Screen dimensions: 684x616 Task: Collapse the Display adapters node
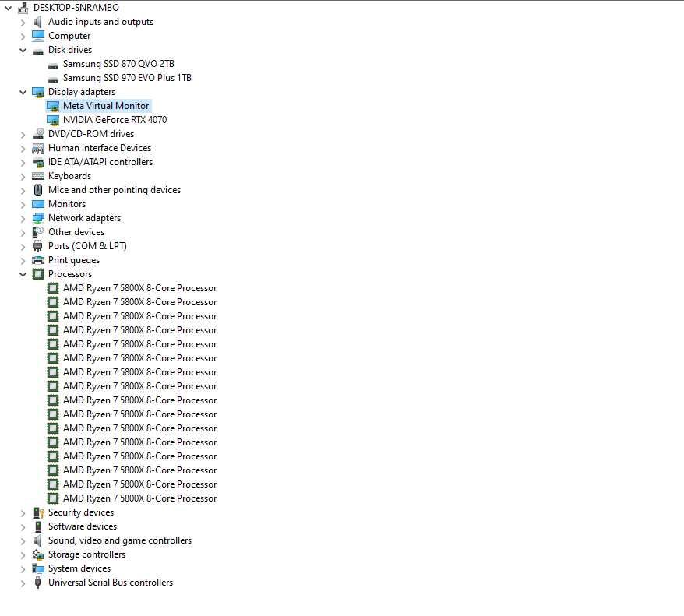coord(23,92)
